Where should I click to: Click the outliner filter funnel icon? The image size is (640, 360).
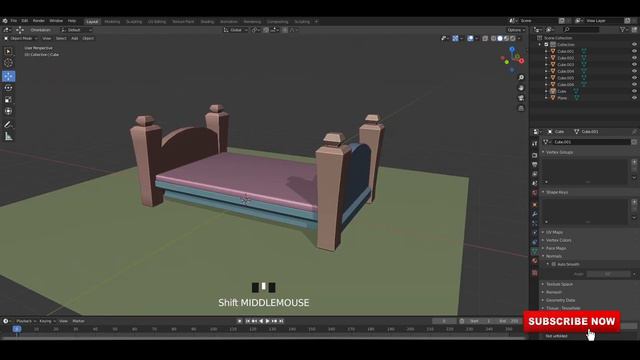click(x=623, y=29)
